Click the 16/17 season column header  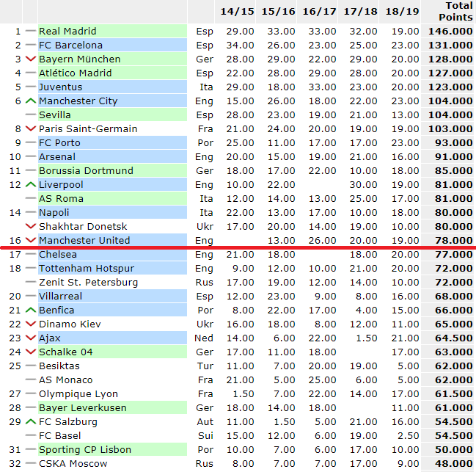pyautogui.click(x=319, y=12)
